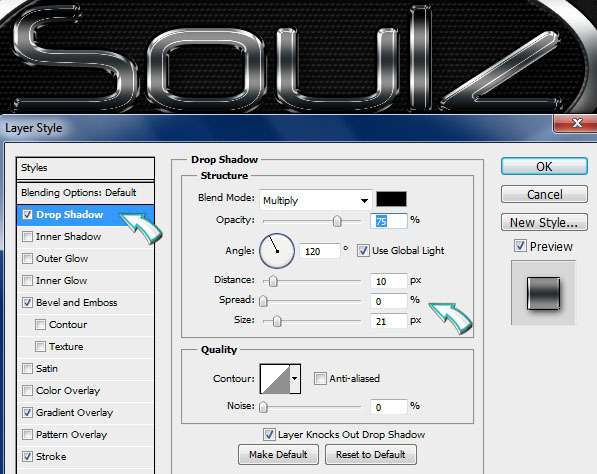Click Reset to Default button
The height and width of the screenshot is (474, 597).
pyautogui.click(x=370, y=454)
